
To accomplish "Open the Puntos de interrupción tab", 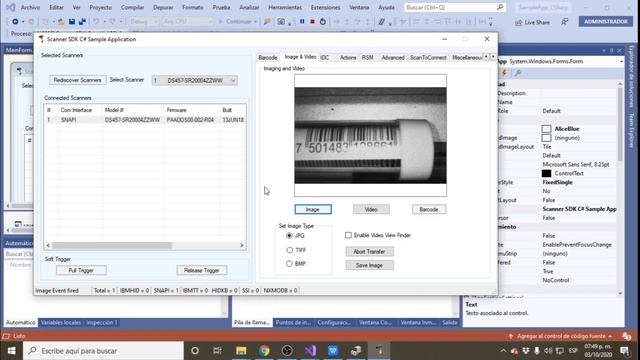I will click(293, 322).
